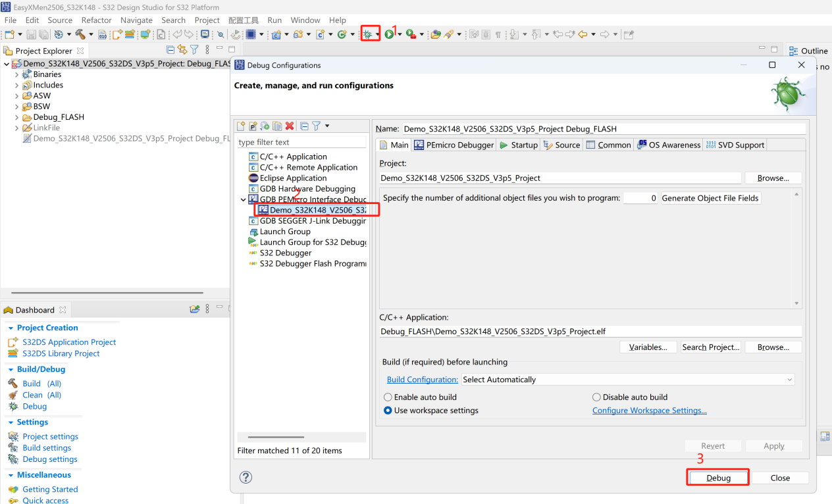Click the filter funnel icon in Project Explorer
The image size is (832, 504).
coord(194,50)
